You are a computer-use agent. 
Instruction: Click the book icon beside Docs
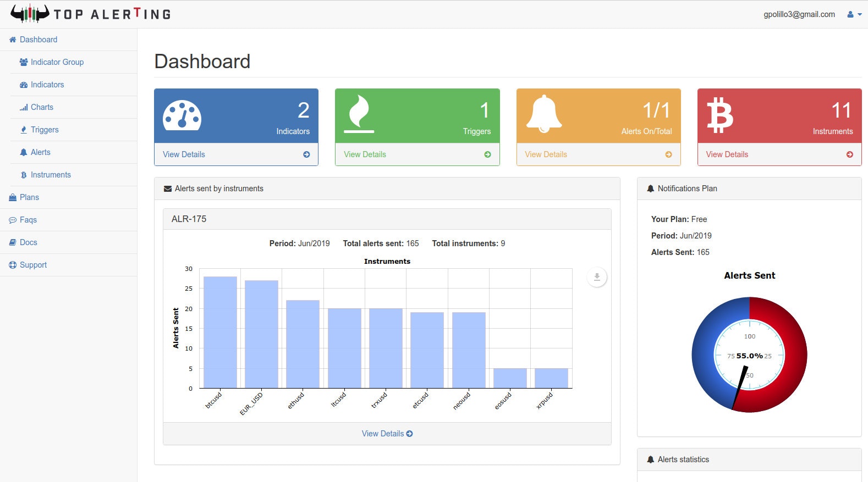(x=13, y=242)
